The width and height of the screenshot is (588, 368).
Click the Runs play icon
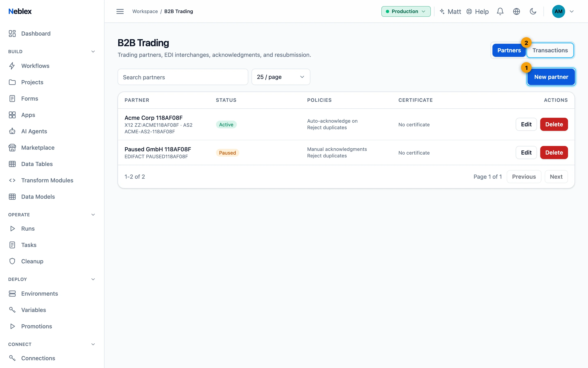point(12,228)
